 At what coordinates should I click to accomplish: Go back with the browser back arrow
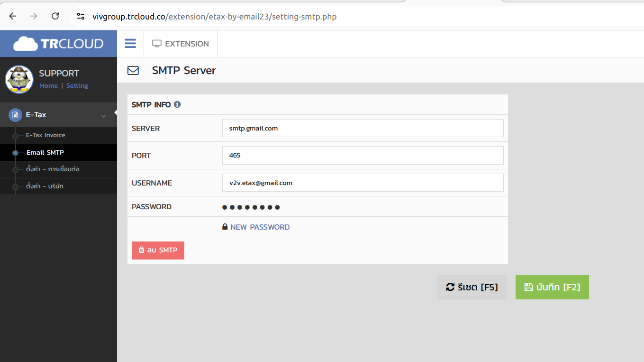click(x=13, y=16)
